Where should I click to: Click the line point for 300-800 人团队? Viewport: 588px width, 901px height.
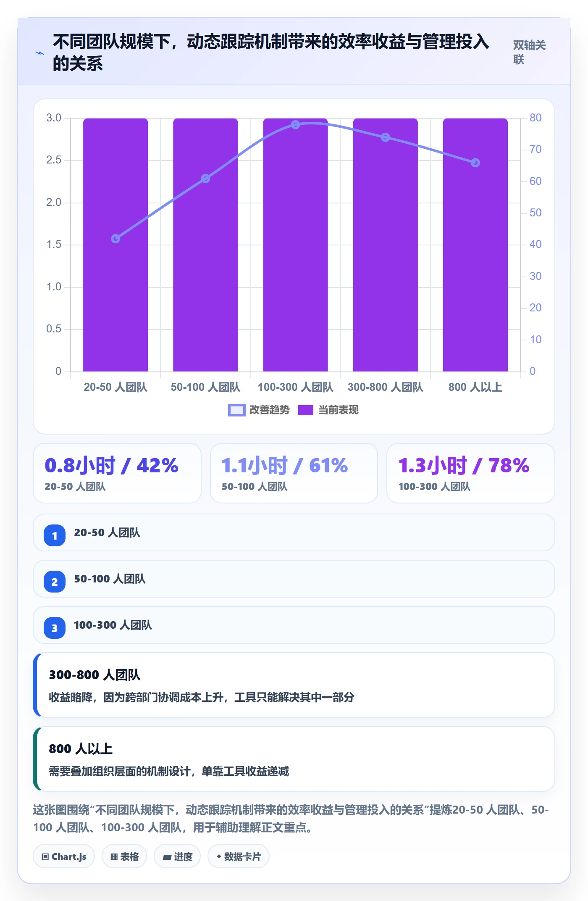point(386,137)
